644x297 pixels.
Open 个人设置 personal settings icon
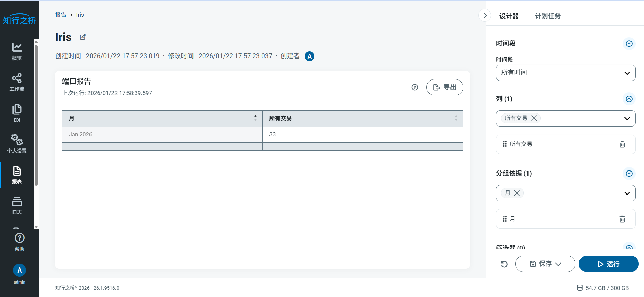click(x=17, y=143)
